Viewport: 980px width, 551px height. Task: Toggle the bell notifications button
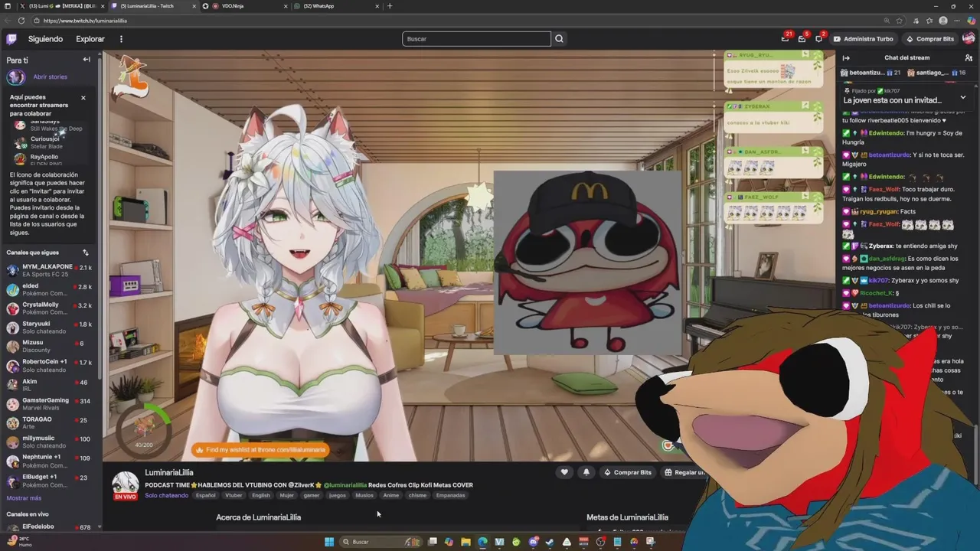586,472
